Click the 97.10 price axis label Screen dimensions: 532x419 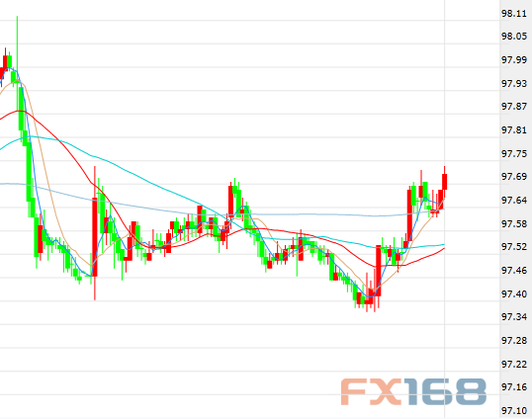(514, 411)
